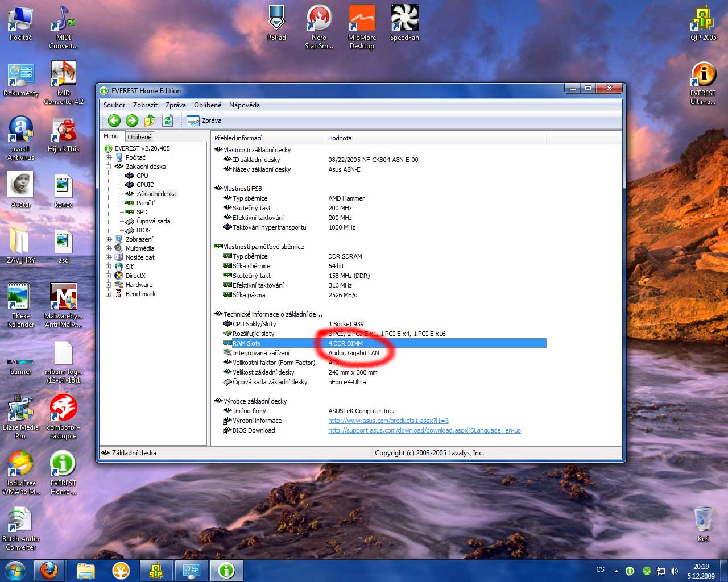Open Nero StartSmart desktop icon
728x582 pixels.
coord(319,23)
